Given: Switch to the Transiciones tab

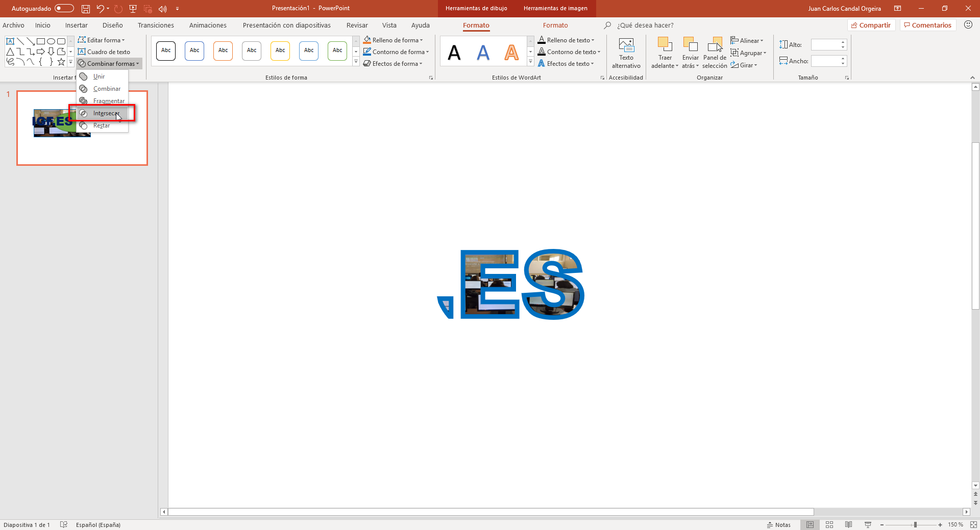Looking at the screenshot, I should [156, 25].
